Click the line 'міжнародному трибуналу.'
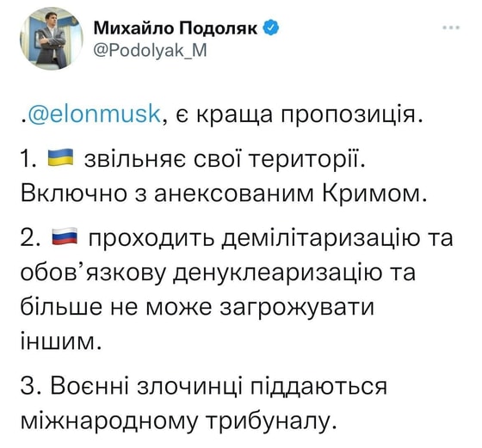This screenshot has height=448, width=482. click(x=179, y=422)
